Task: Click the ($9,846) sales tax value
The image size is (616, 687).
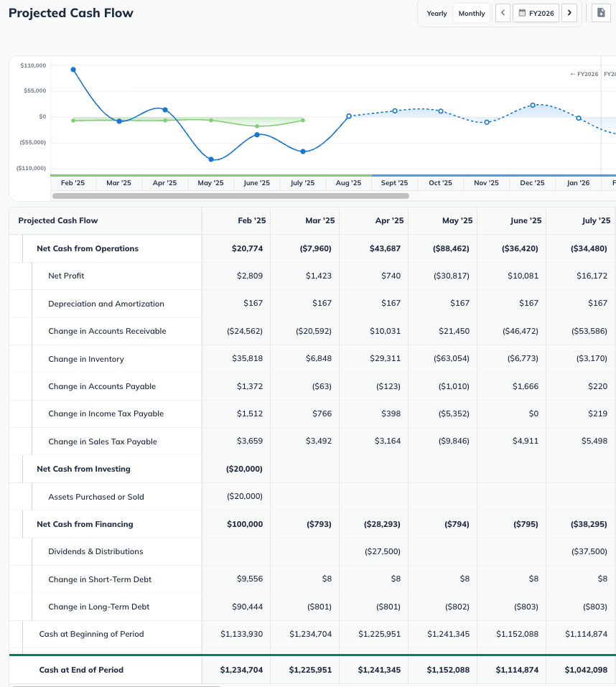Action: (x=454, y=441)
